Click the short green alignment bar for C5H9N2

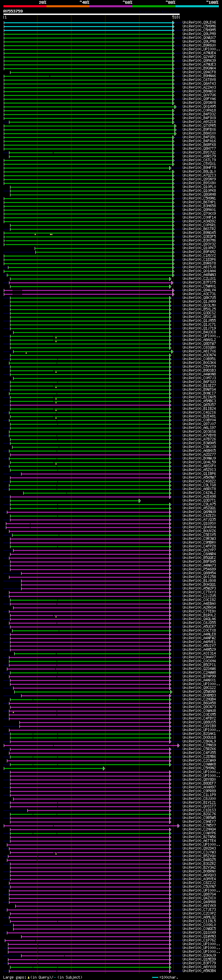tap(54, 768)
